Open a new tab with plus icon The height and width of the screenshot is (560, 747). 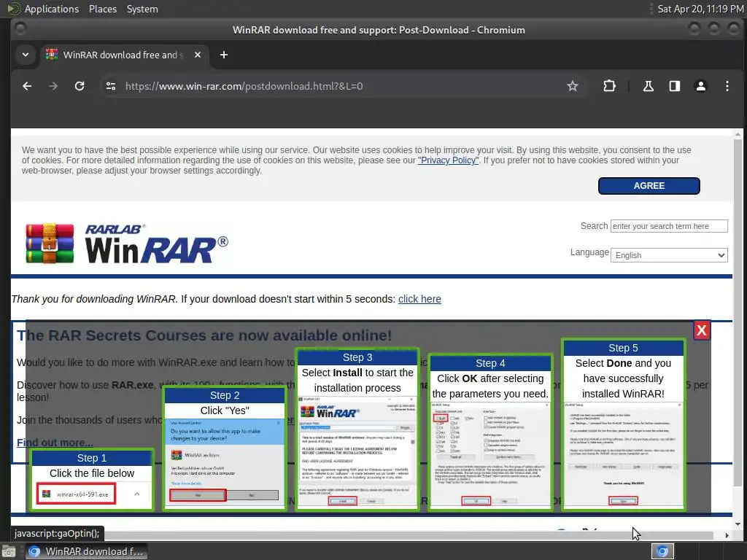(x=224, y=55)
